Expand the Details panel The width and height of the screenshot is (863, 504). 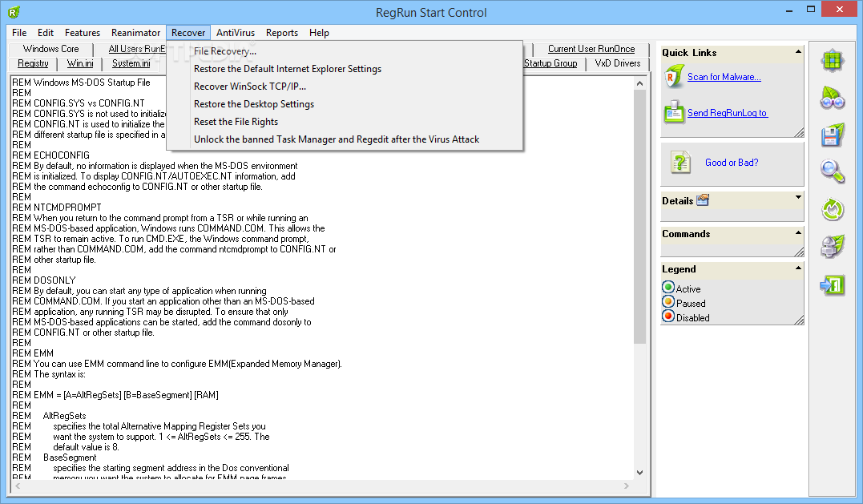click(798, 197)
